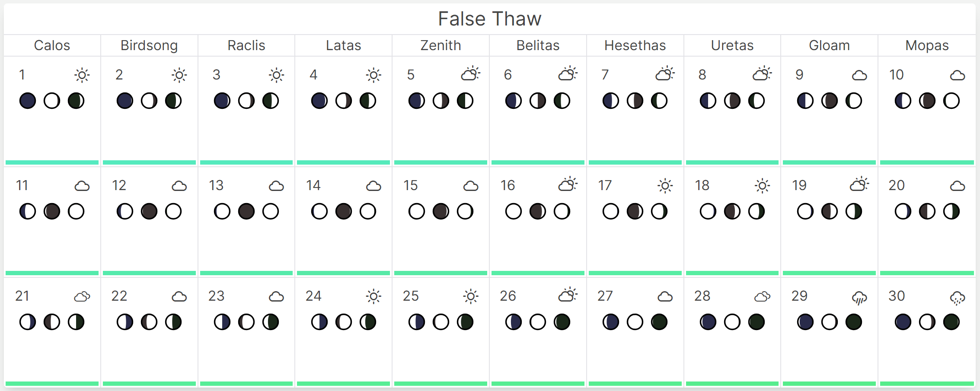Click the rain weather icon on day 29
The width and height of the screenshot is (980, 391).
tap(859, 297)
